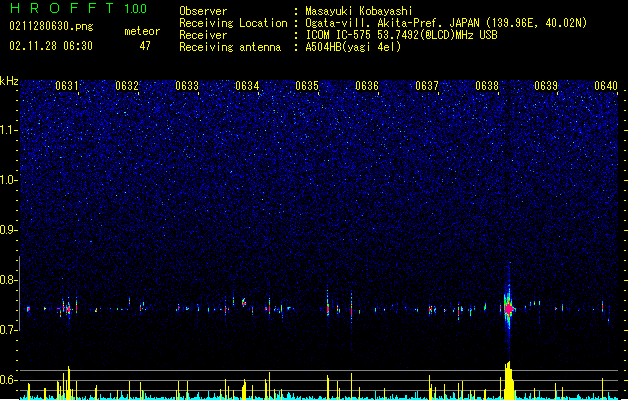629x400 pixels.
Task: Click the A504HB(yagi 4el) antenna text
Action: point(353,47)
